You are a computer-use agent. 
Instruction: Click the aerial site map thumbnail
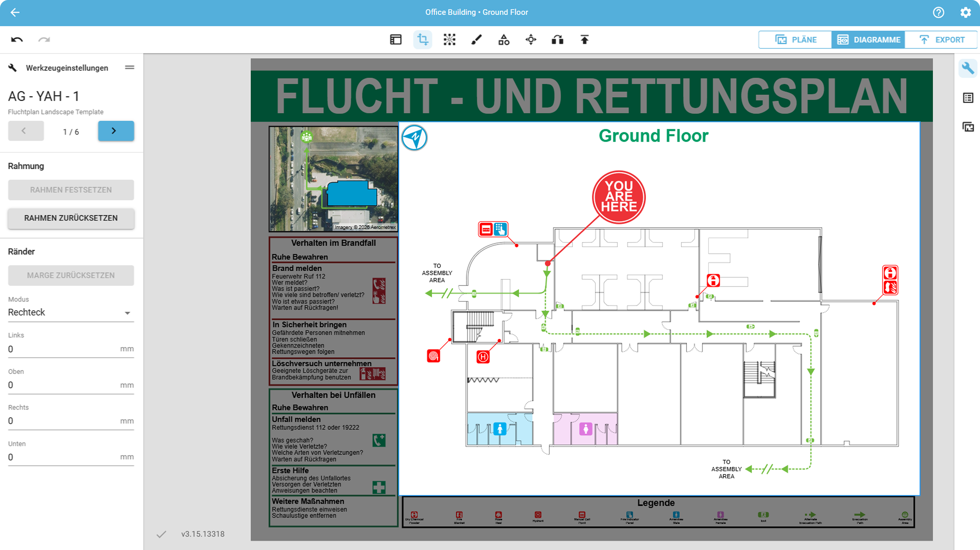tap(333, 179)
